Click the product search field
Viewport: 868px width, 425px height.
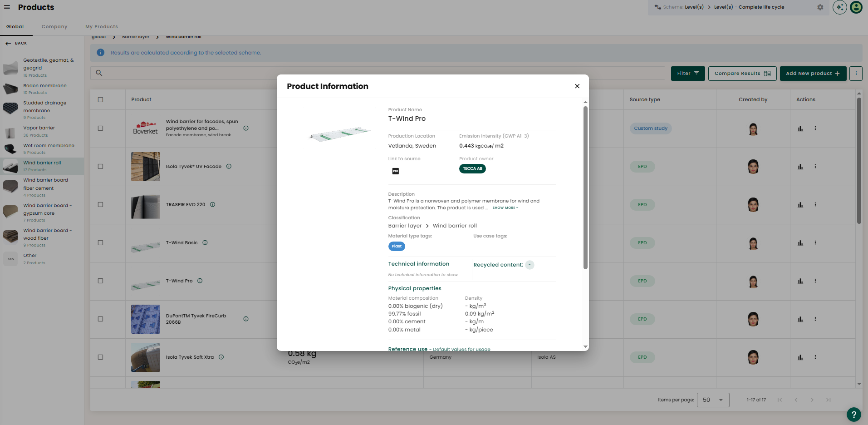click(x=378, y=73)
